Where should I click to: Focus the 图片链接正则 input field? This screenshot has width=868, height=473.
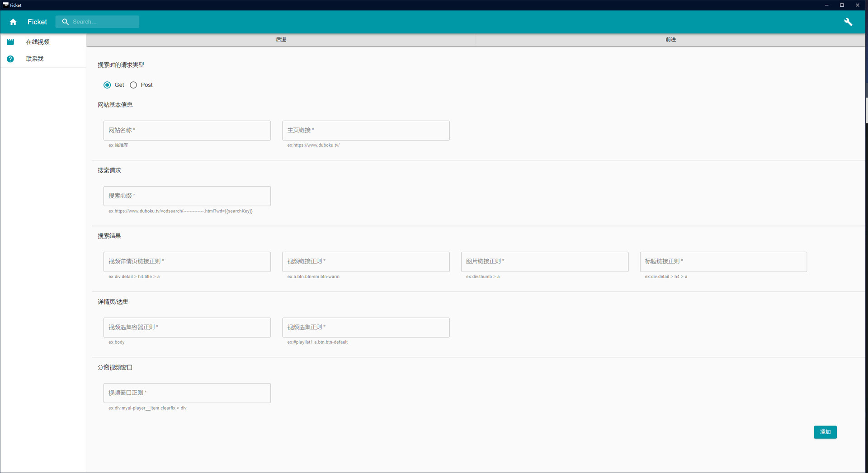pyautogui.click(x=544, y=262)
